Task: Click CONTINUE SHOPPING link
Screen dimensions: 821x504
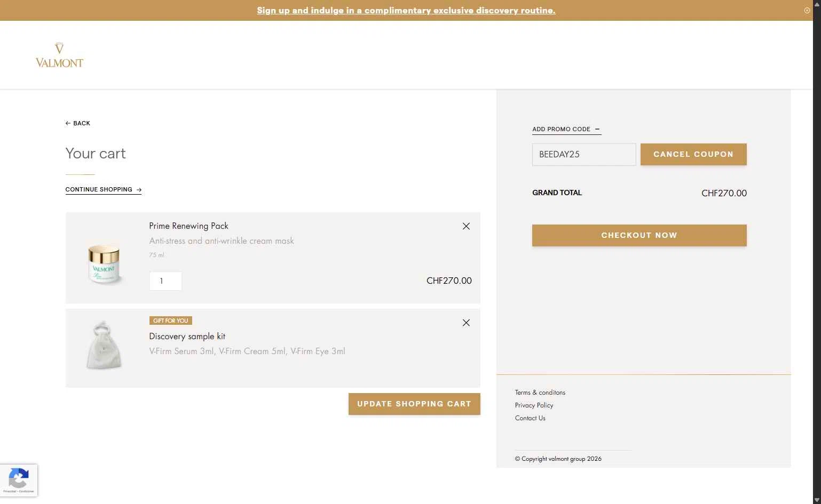Action: [103, 189]
